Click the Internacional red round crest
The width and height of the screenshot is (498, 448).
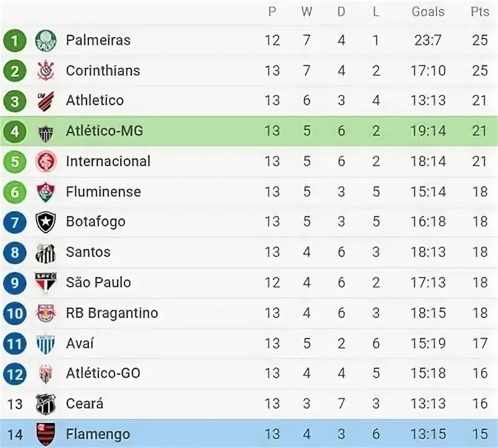(45, 161)
